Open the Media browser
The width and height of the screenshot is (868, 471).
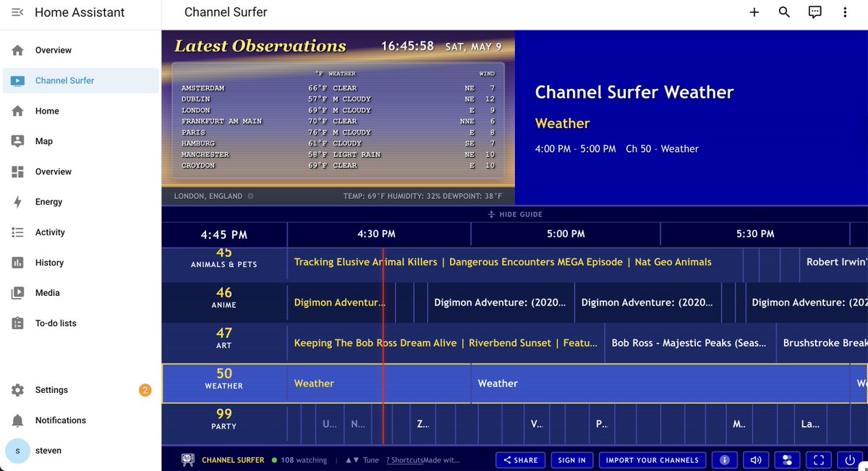pos(80,293)
